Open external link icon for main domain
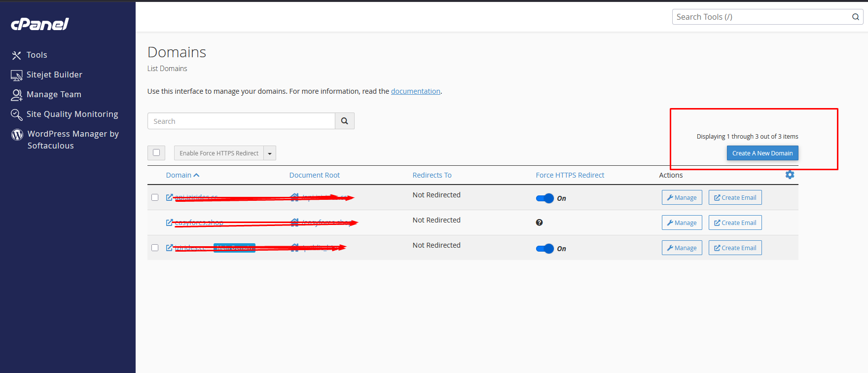The image size is (868, 373). 169,248
